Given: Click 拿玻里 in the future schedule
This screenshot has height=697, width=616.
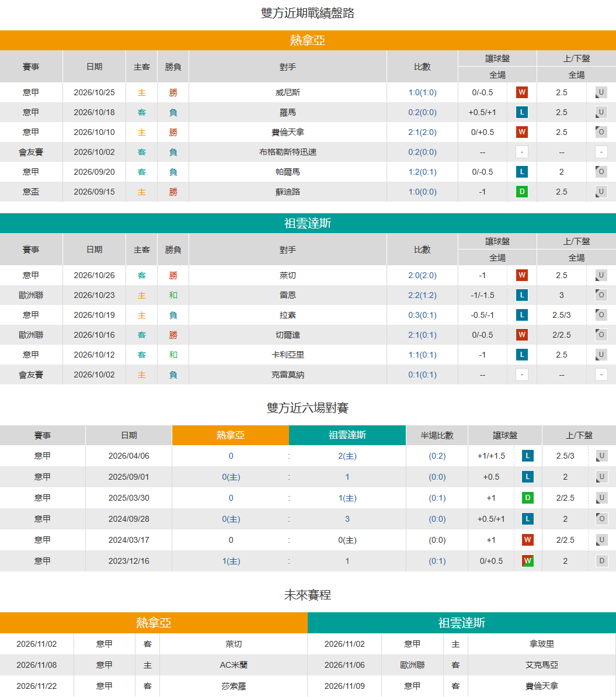Looking at the screenshot, I should click(542, 644).
